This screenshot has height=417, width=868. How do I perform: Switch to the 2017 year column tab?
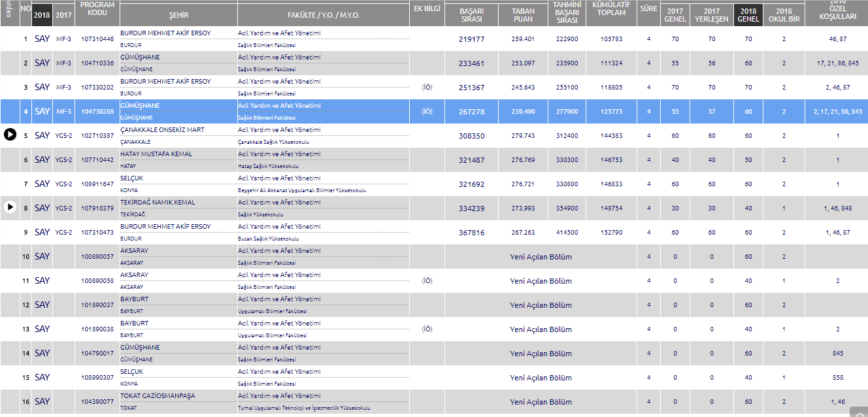click(63, 14)
